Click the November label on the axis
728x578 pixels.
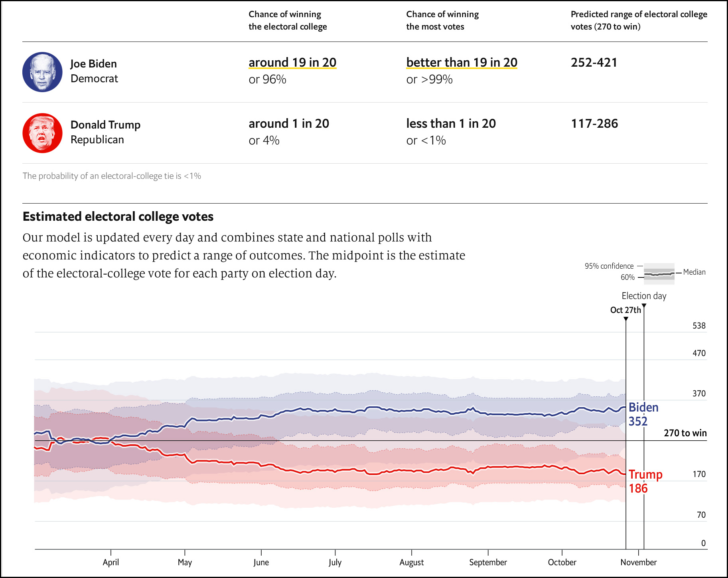[638, 562]
